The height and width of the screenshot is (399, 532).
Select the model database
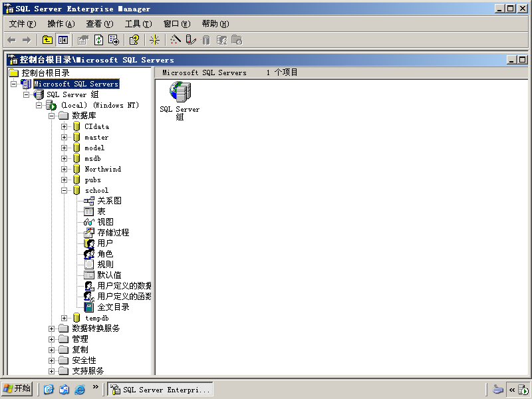[94, 148]
